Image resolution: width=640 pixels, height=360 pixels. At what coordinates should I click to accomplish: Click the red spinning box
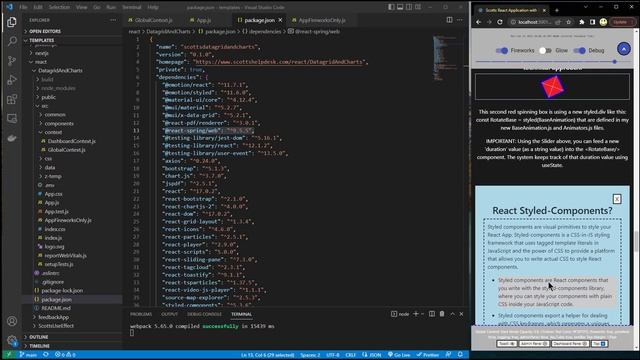pos(552,87)
